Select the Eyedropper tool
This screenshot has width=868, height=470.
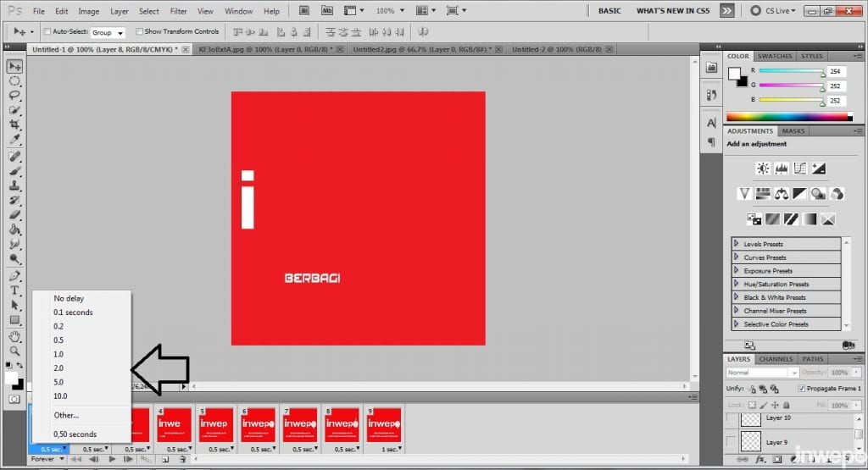click(x=14, y=139)
